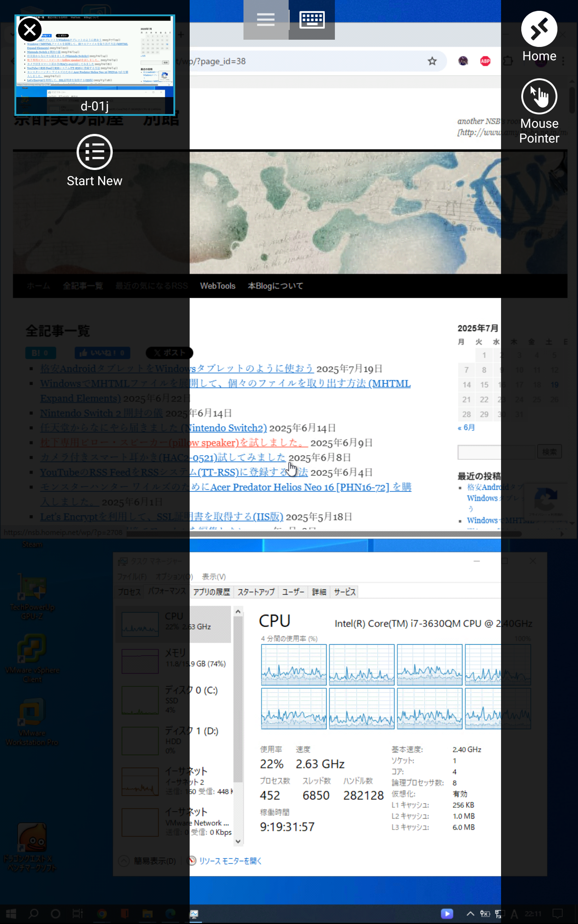Switch to the 詳細 tab
This screenshot has height=924, width=578.
pyautogui.click(x=319, y=592)
